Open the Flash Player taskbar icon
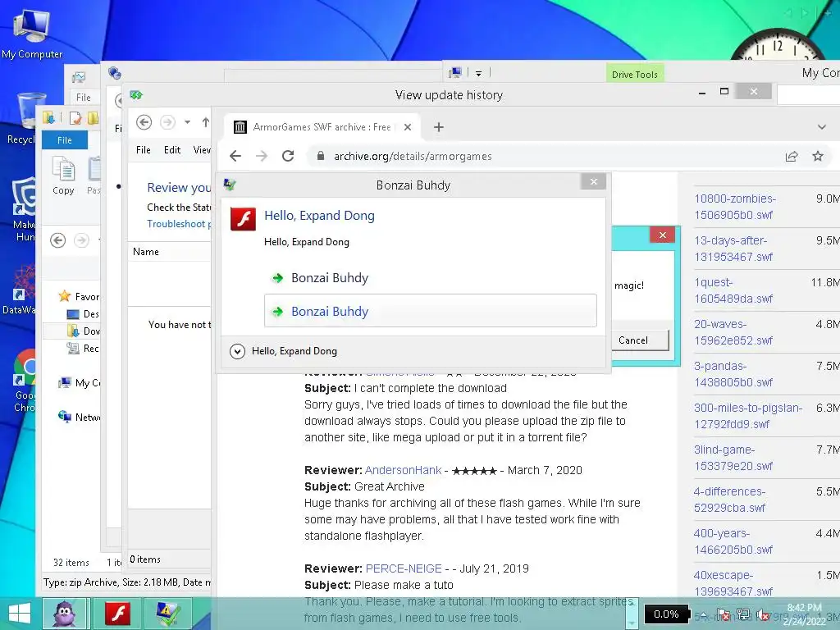The height and width of the screenshot is (630, 840). (x=116, y=614)
